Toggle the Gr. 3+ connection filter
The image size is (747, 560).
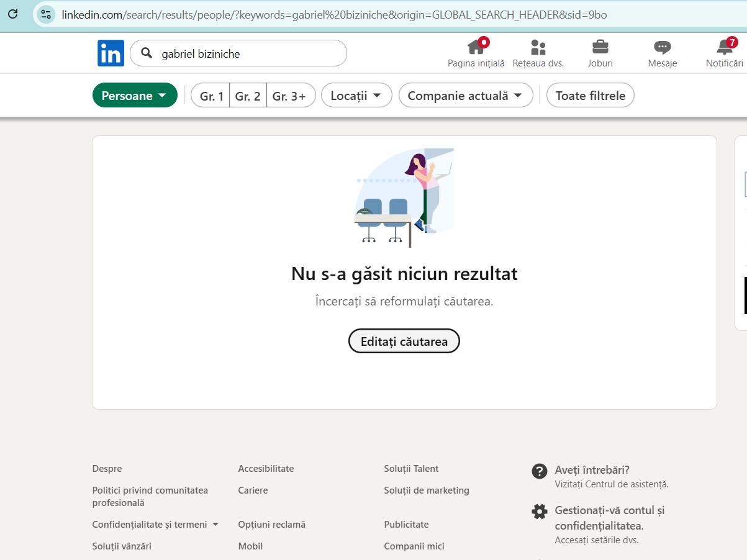point(289,96)
